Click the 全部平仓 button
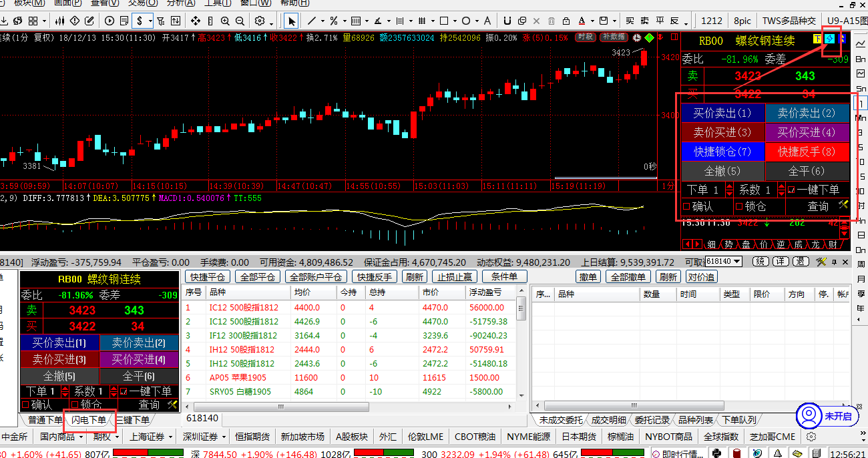 click(x=258, y=276)
